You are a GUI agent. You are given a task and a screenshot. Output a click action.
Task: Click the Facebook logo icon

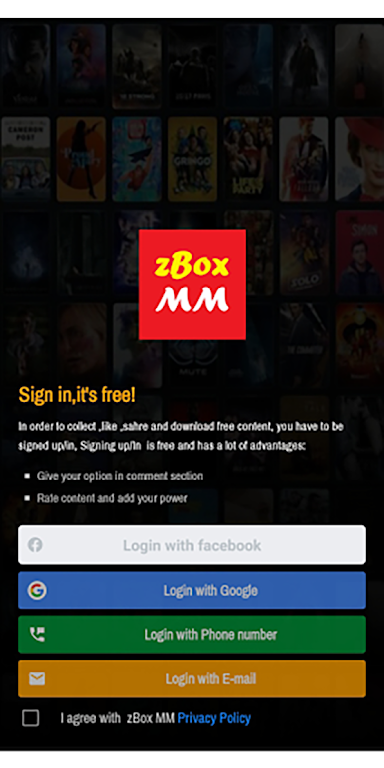pos(35,545)
